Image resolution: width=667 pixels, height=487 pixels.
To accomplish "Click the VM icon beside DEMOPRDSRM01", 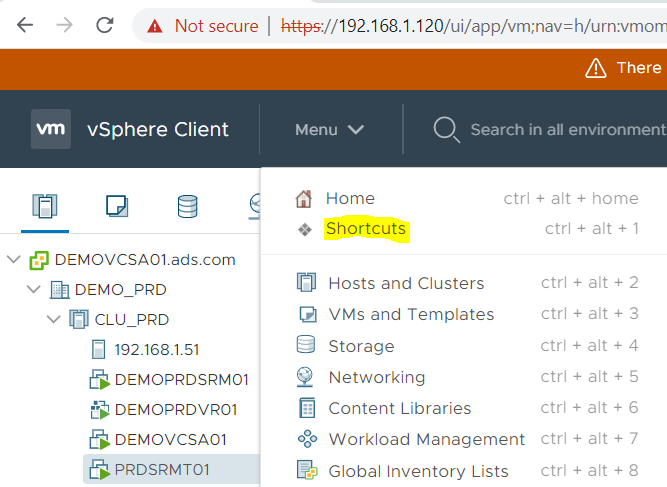I will coord(100,379).
